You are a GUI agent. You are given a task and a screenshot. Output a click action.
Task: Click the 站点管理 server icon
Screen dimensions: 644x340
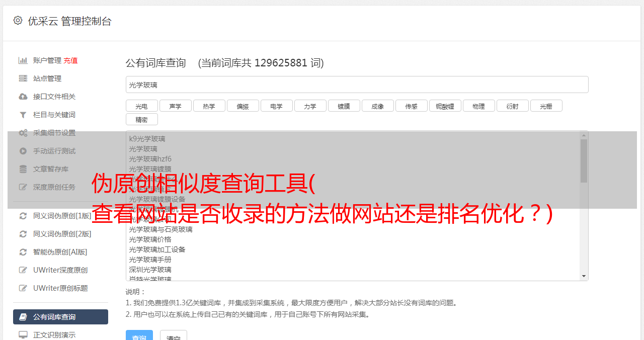coord(23,78)
